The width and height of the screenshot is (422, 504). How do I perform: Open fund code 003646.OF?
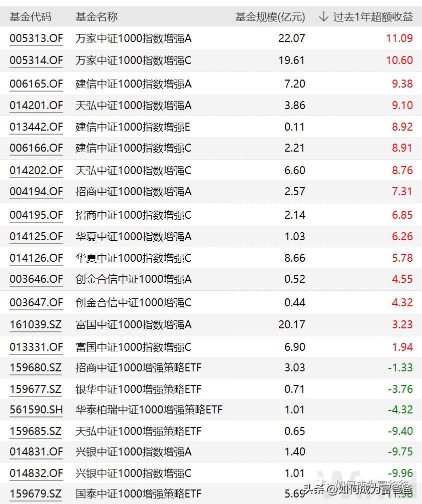(37, 279)
